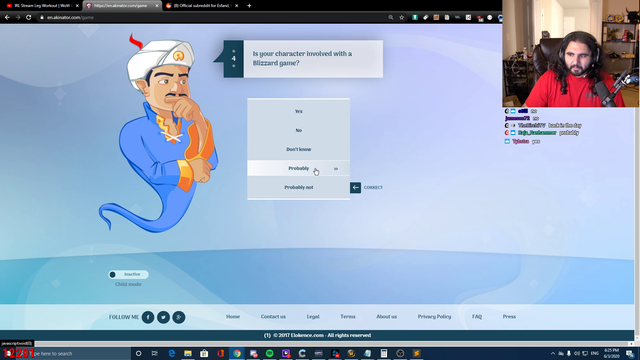Viewport: 640px width, 360px height.
Task: Open the About us footer link
Action: (386, 316)
